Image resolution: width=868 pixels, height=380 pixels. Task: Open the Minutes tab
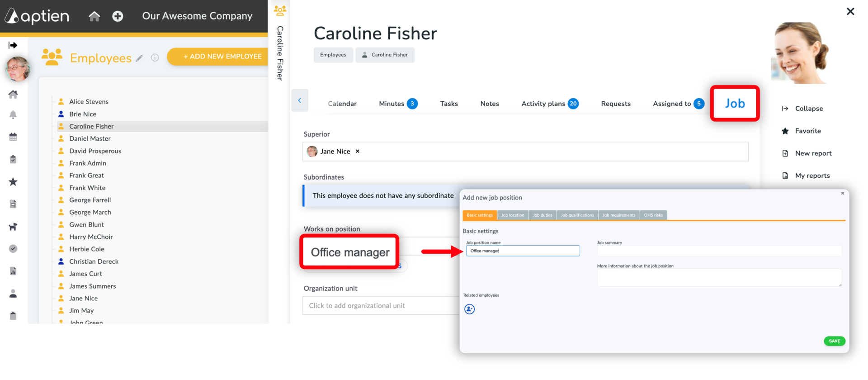pos(398,104)
